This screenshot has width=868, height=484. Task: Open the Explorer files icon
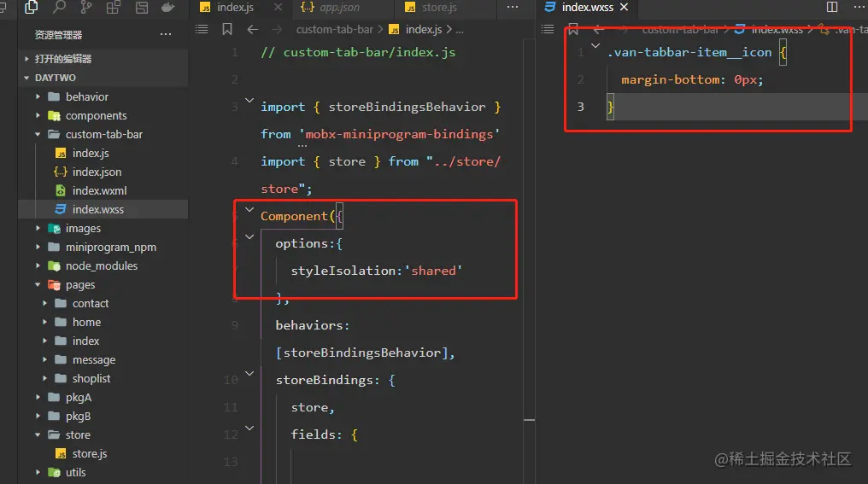32,7
